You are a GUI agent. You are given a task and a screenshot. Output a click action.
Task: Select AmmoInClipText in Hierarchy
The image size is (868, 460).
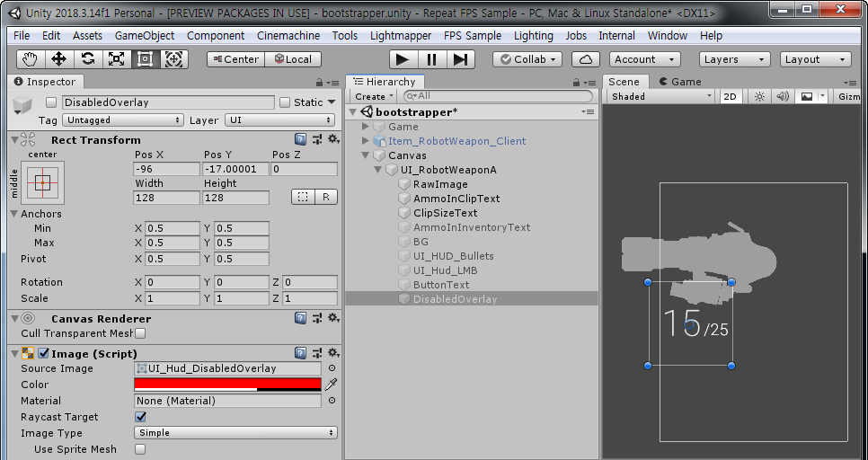coord(456,199)
